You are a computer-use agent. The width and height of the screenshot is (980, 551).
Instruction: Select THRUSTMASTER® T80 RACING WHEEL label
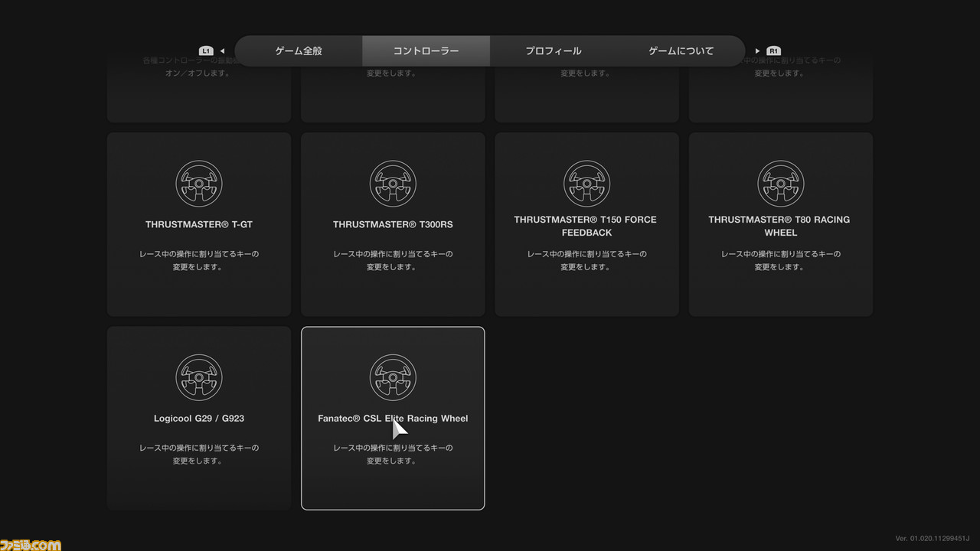pyautogui.click(x=779, y=226)
